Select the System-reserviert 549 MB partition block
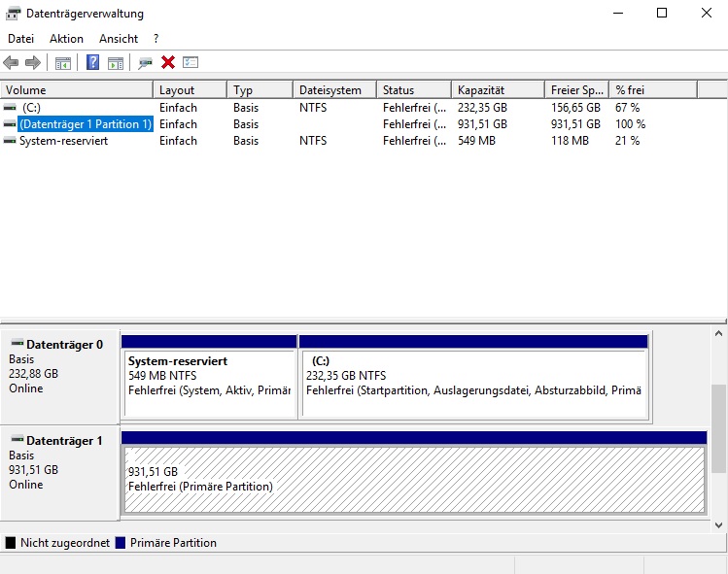Screen dimensions: 728x574 click(209, 378)
